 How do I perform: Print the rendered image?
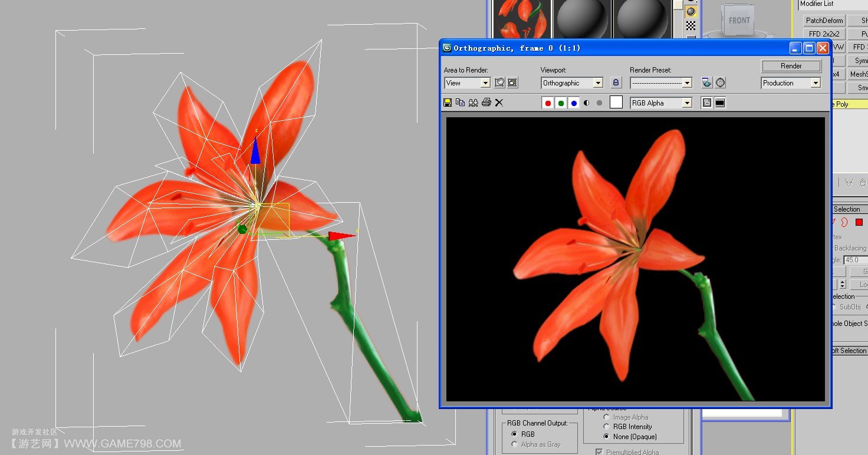click(x=486, y=103)
